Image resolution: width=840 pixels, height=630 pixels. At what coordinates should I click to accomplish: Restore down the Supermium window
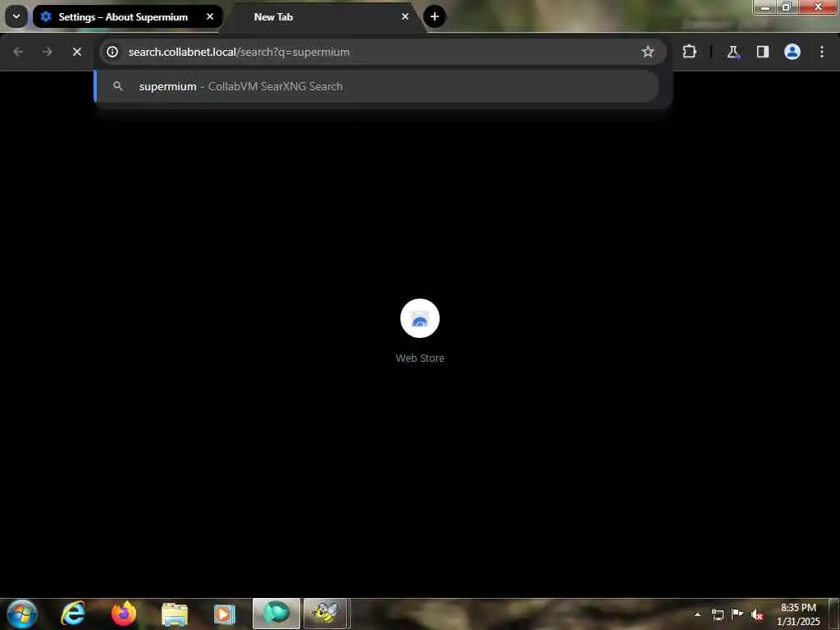click(787, 7)
